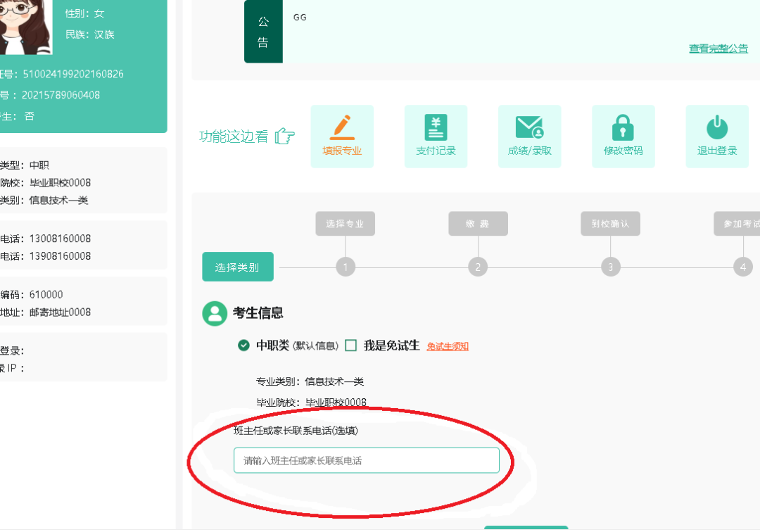
Task: Click the dark green 公告 label block
Action: (263, 32)
